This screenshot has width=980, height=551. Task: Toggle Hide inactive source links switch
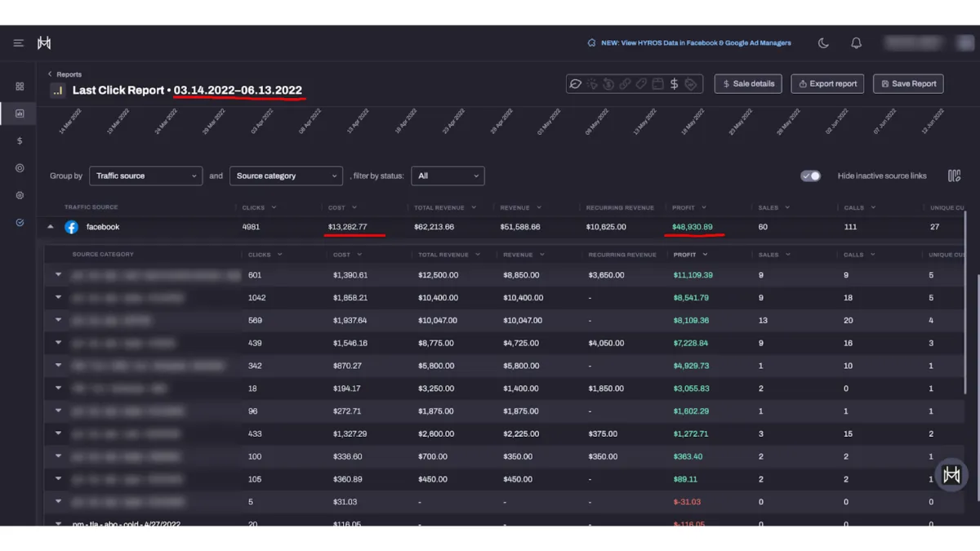tap(810, 176)
